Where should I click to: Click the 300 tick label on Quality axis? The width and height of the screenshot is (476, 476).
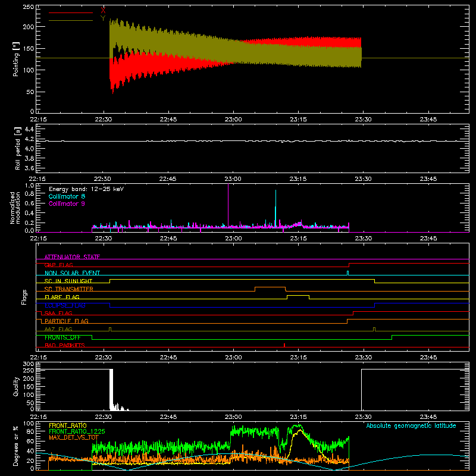coord(29,364)
